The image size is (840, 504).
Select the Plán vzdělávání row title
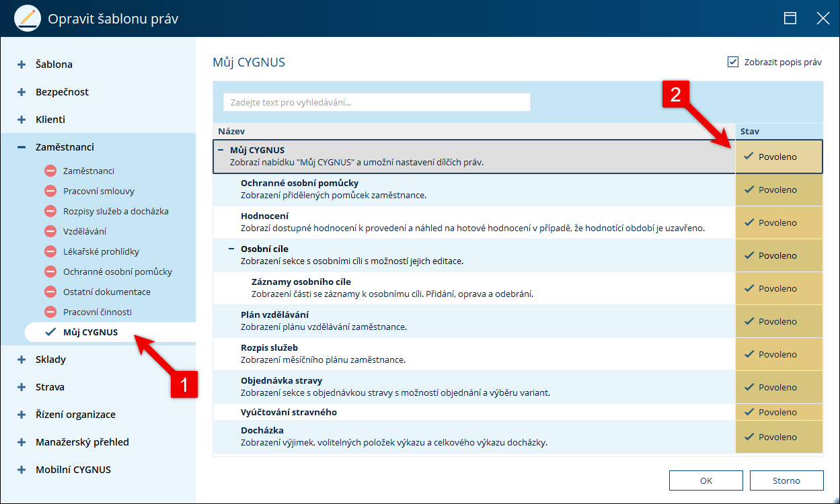tap(275, 314)
